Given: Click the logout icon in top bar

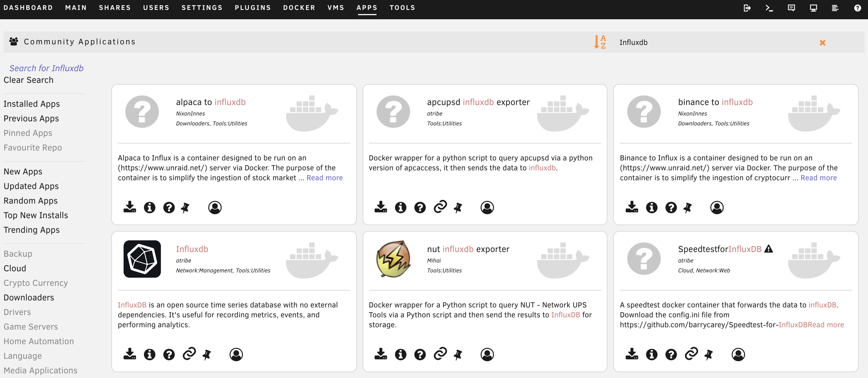Looking at the screenshot, I should point(747,8).
